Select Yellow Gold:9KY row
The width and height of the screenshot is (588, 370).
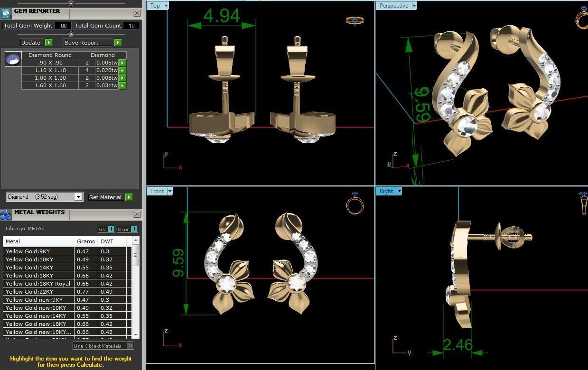(x=67, y=251)
